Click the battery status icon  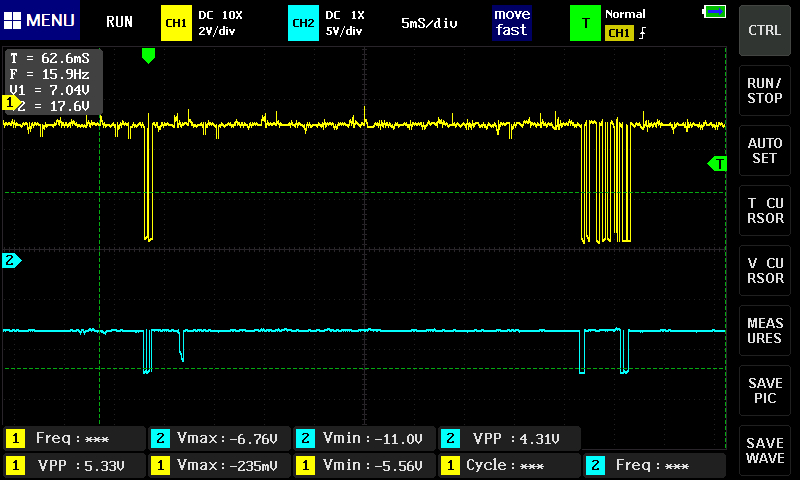coord(714,11)
